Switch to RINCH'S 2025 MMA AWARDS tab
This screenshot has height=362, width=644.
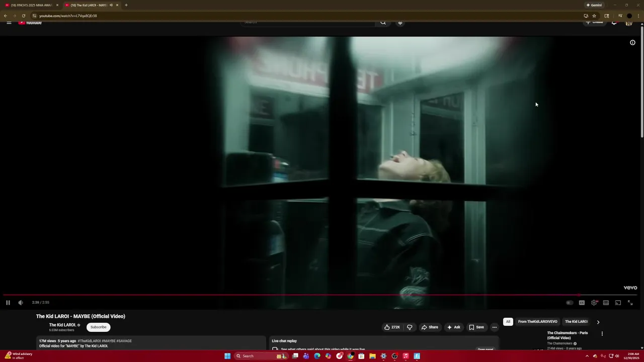pos(31,5)
